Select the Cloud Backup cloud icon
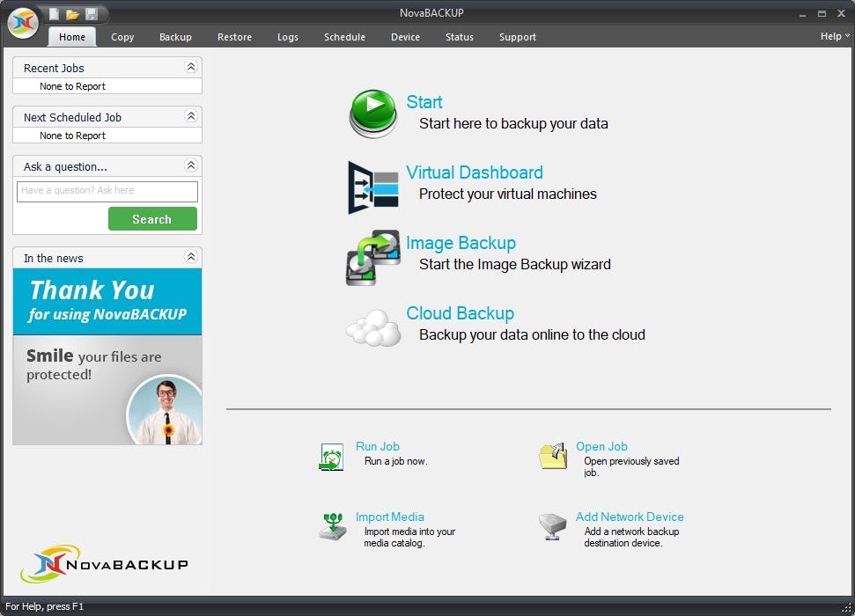The width and height of the screenshot is (855, 616). click(372, 325)
